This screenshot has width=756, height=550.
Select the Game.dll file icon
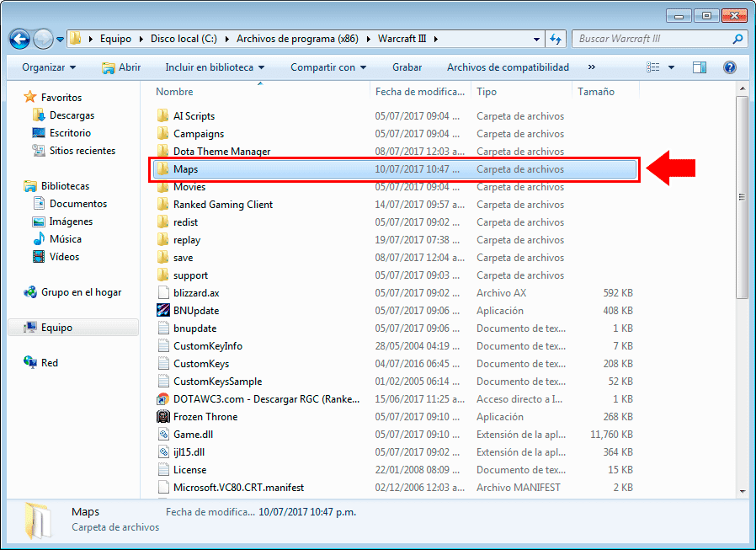coord(163,435)
